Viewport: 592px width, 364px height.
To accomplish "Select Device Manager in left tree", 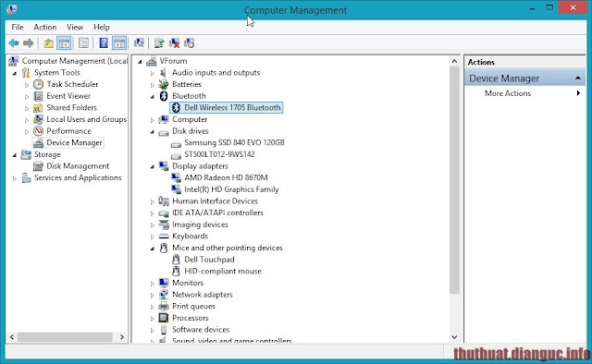I will point(74,142).
